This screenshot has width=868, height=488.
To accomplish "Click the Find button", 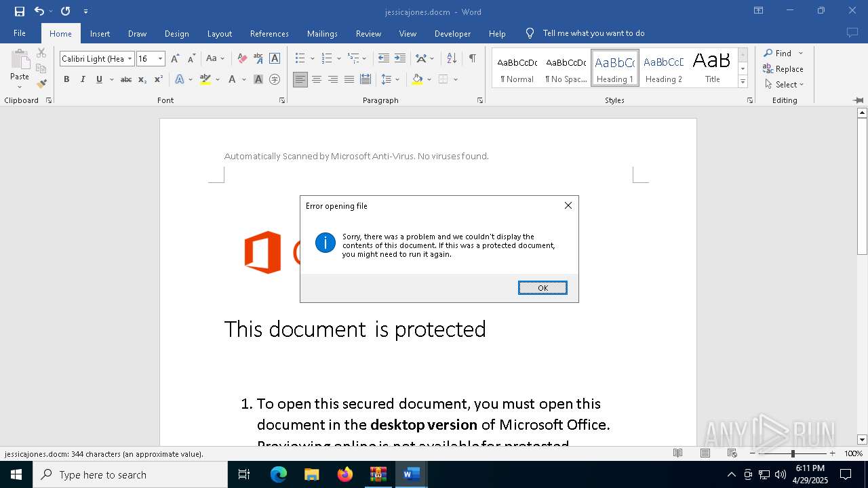I will click(777, 53).
